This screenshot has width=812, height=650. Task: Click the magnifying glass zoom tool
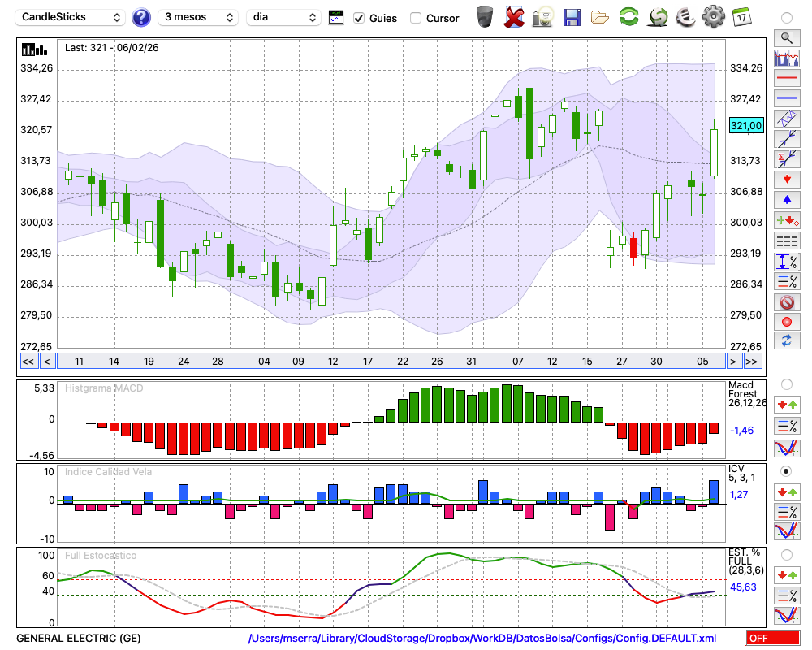[x=786, y=37]
